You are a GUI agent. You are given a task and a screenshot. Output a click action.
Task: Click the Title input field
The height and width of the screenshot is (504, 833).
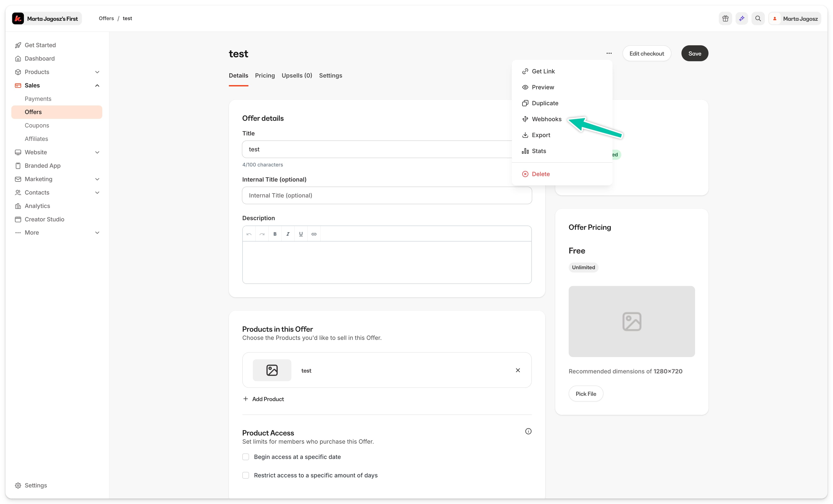click(387, 149)
